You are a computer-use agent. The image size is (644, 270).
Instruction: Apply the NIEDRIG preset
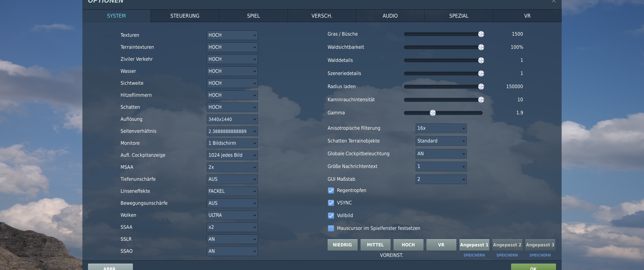(x=342, y=245)
